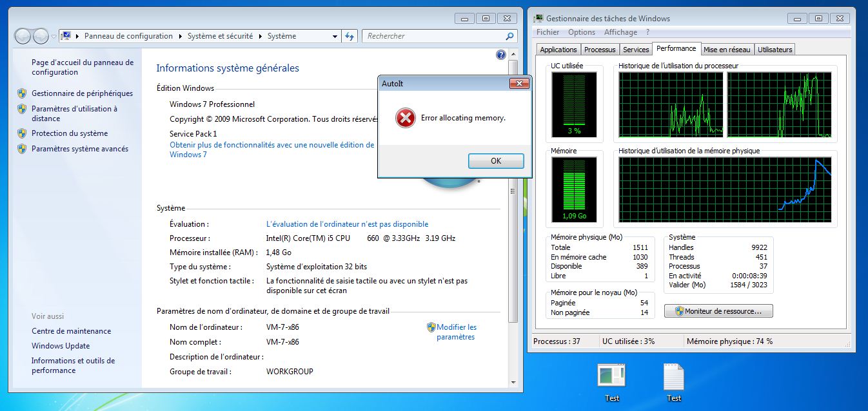
Task: Open Centre de maintenance link
Action: (71, 331)
